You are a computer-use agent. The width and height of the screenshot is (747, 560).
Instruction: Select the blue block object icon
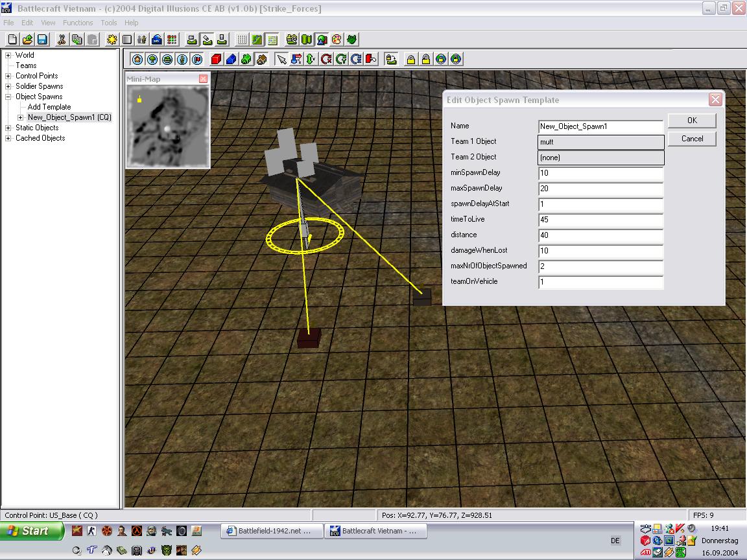click(x=231, y=59)
